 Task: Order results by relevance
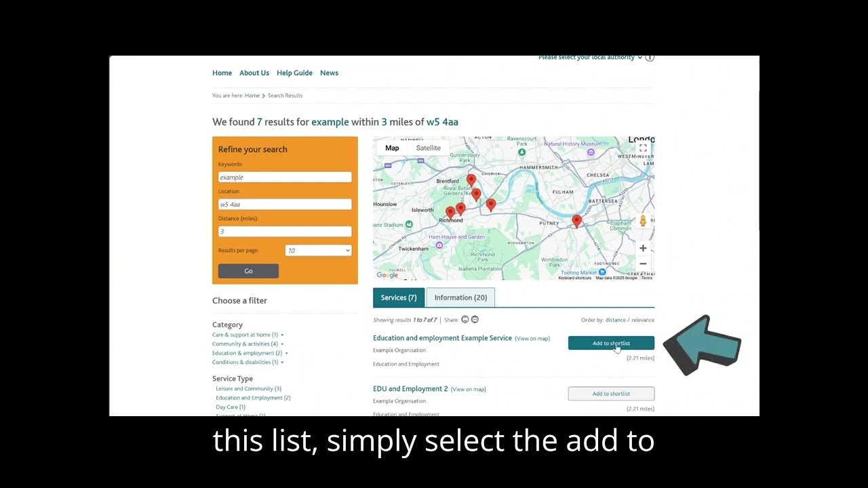[x=643, y=320]
